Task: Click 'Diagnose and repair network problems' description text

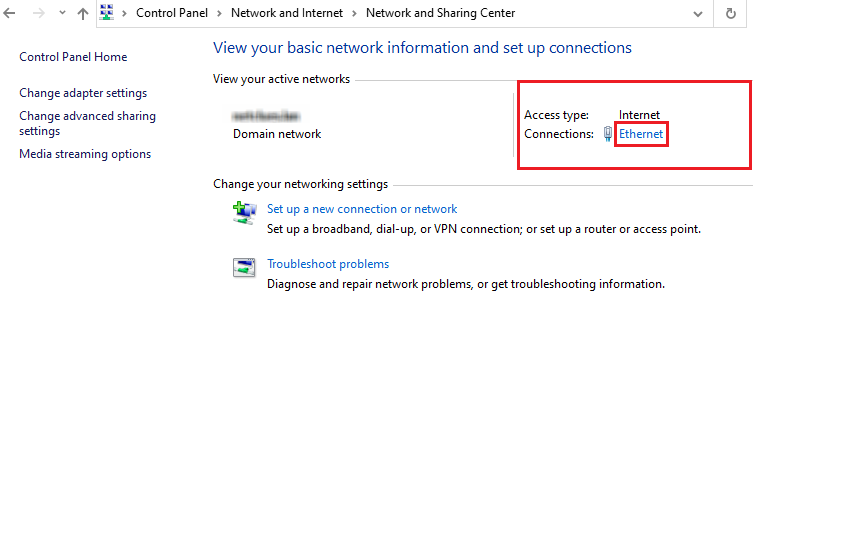Action: [466, 284]
